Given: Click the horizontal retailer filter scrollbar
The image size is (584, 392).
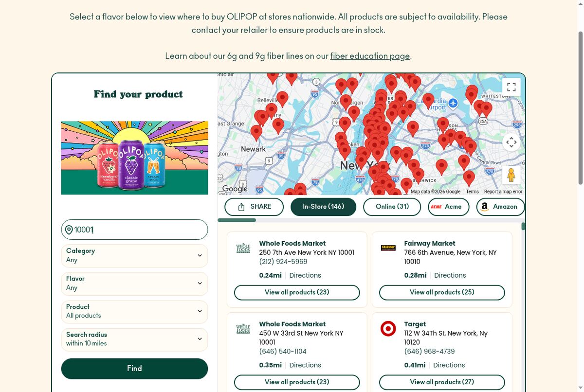Looking at the screenshot, I should 237,220.
